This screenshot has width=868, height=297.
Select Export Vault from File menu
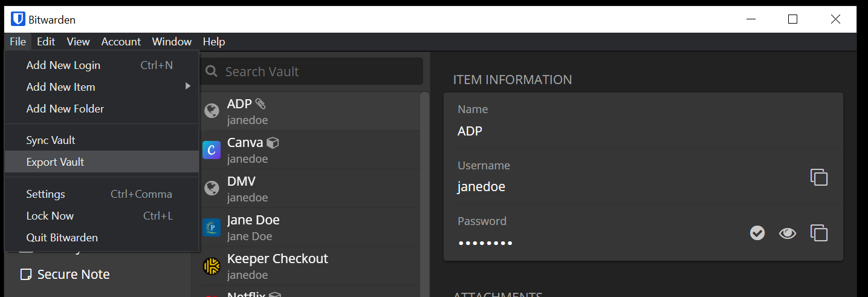click(56, 162)
